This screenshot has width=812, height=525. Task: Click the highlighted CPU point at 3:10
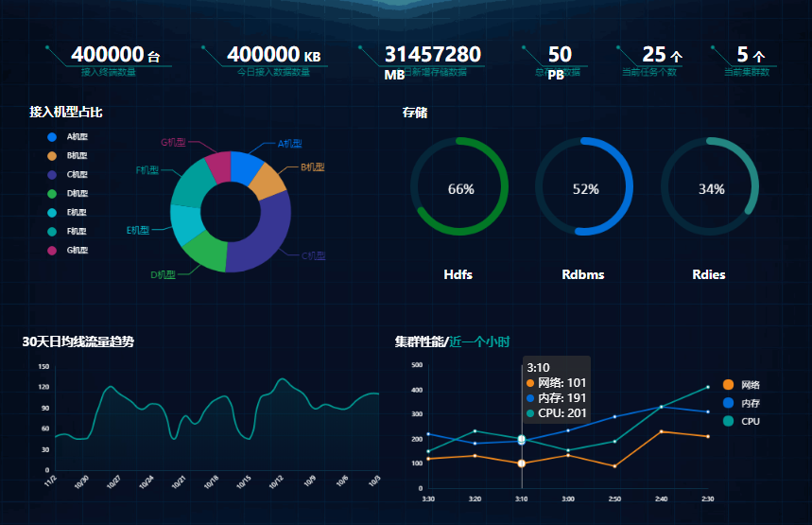tap(522, 439)
